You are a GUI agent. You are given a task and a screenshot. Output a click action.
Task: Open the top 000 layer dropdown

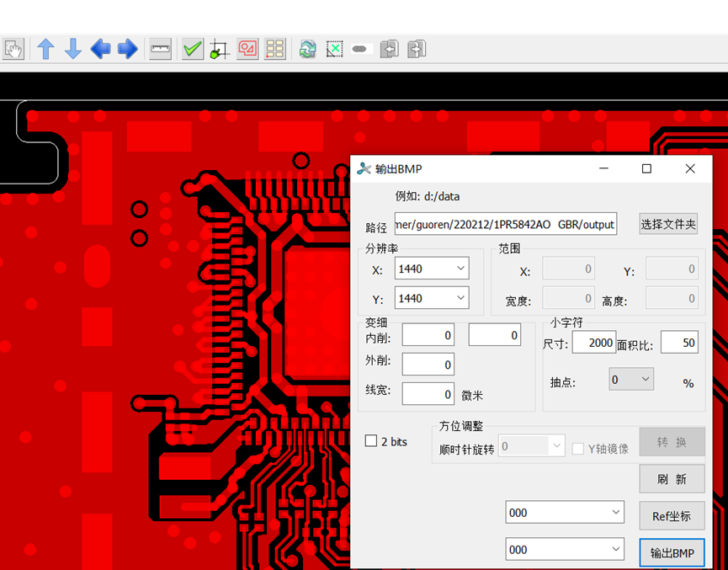[x=564, y=512]
